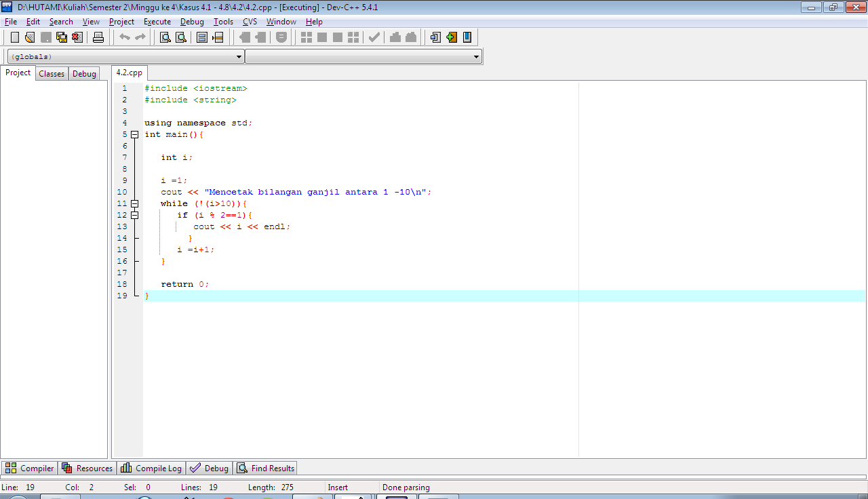Screen dimensions: 868x499
Task: Click the Undo arrow icon
Action: [125, 37]
